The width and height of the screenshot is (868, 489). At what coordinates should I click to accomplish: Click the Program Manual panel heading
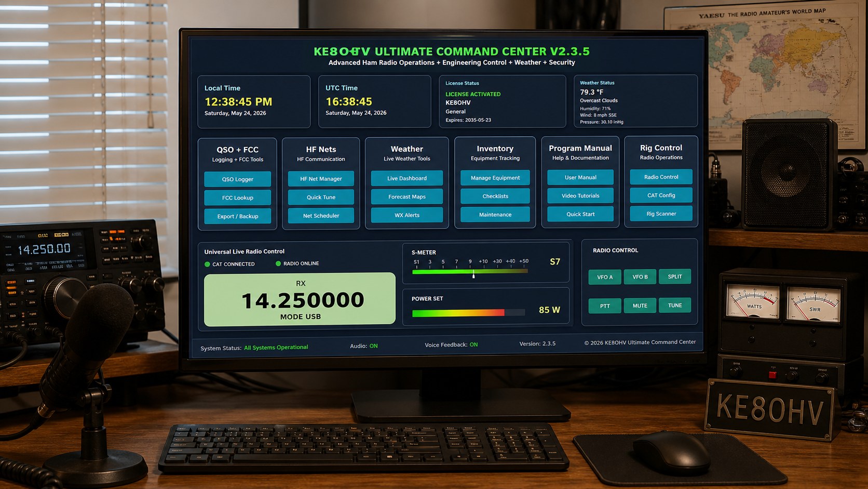[x=580, y=148]
